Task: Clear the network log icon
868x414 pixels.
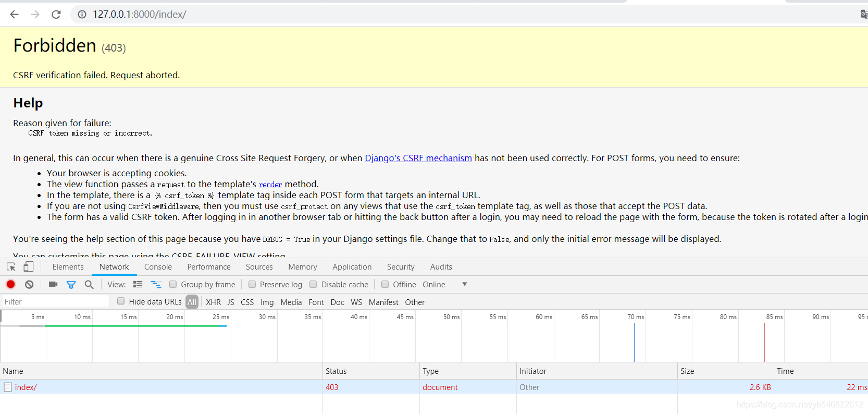Action: coord(29,284)
